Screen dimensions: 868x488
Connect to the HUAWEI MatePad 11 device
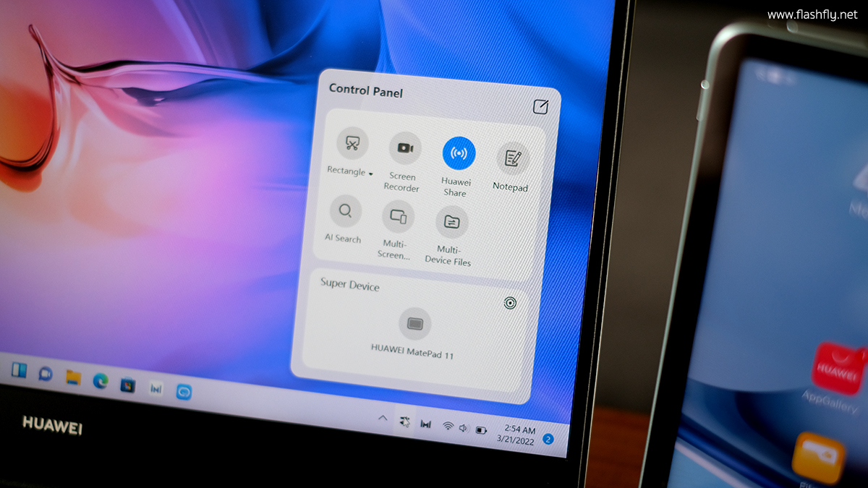pos(415,324)
